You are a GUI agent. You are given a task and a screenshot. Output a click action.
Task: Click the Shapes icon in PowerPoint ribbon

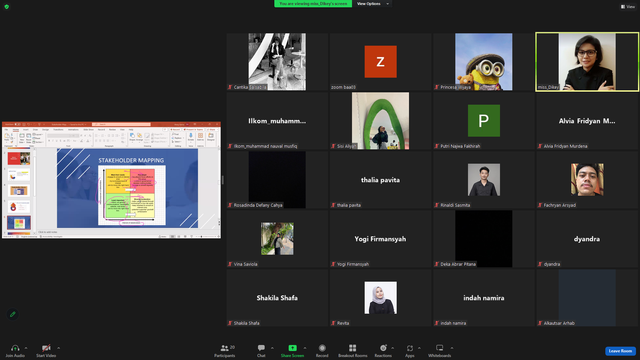(x=132, y=137)
